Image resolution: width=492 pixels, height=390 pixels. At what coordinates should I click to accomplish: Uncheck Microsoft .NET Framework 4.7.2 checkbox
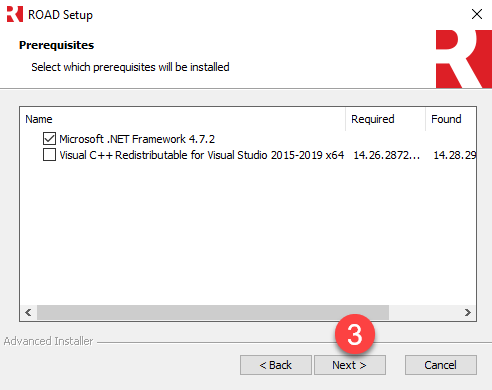49,139
